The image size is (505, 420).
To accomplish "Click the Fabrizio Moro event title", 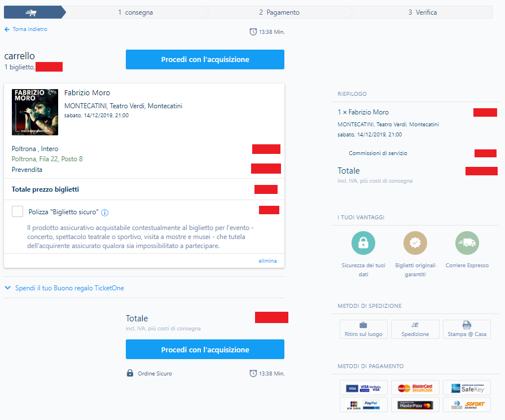I will pyautogui.click(x=87, y=92).
